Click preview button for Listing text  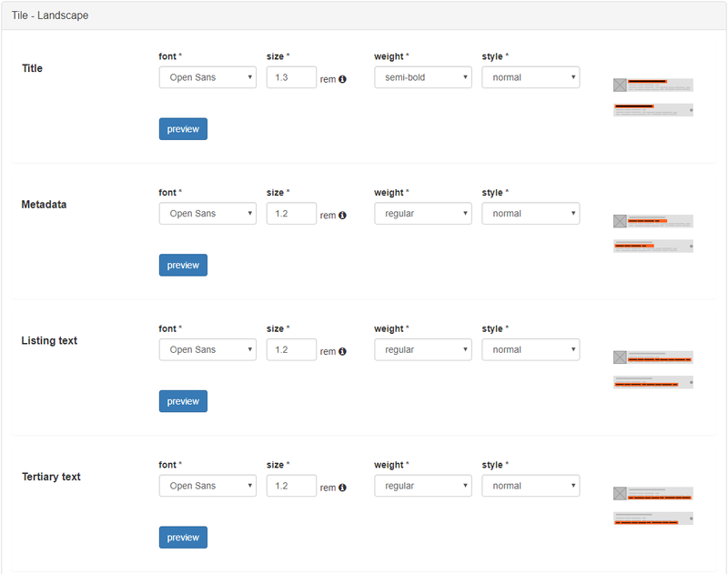(183, 401)
